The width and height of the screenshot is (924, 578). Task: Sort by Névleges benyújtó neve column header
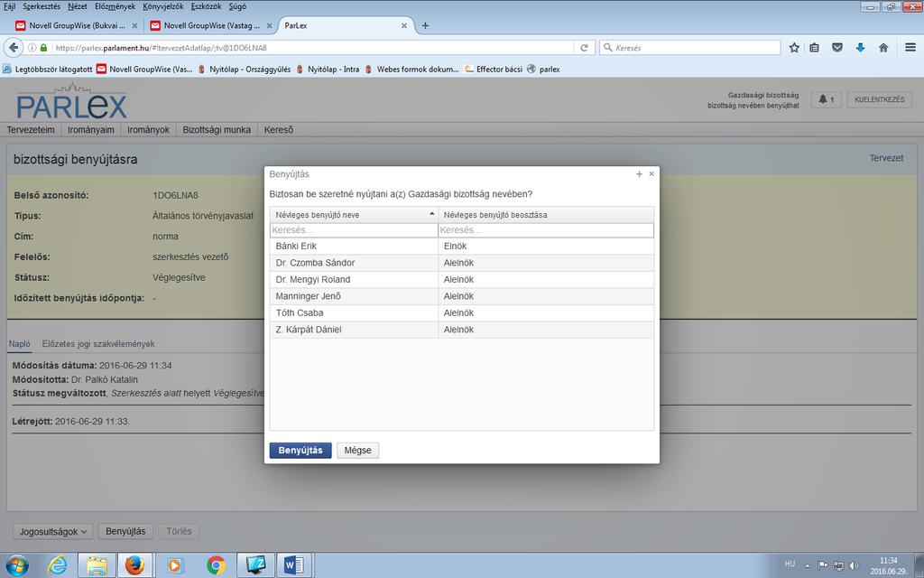click(x=354, y=215)
